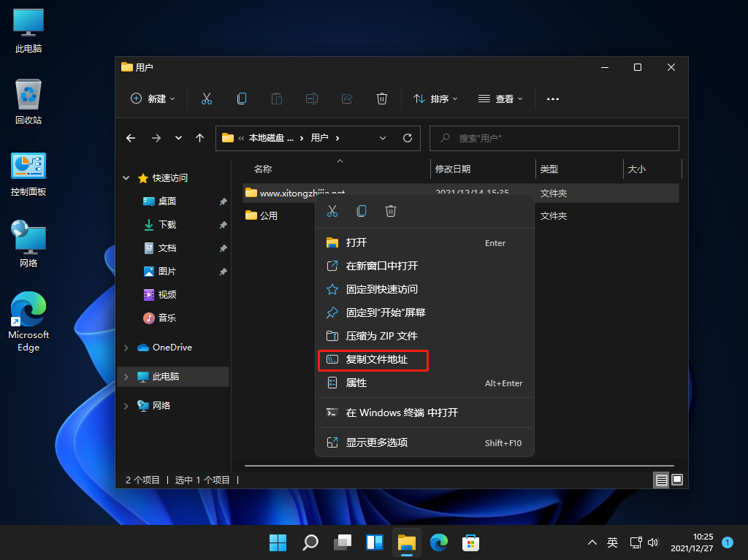The width and height of the screenshot is (748, 560).
Task: Open the 新建 (New) dropdown
Action: pyautogui.click(x=153, y=99)
